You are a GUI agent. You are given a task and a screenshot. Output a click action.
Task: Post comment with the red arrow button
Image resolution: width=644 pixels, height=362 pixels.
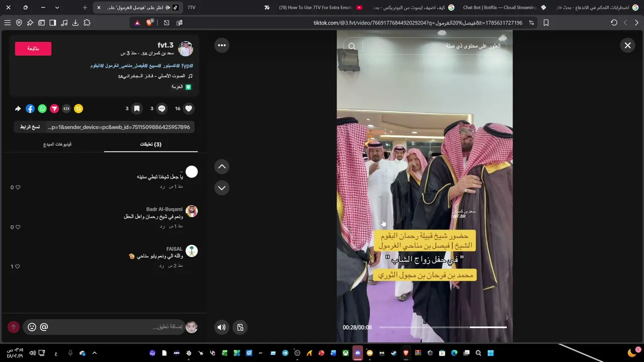(x=14, y=327)
